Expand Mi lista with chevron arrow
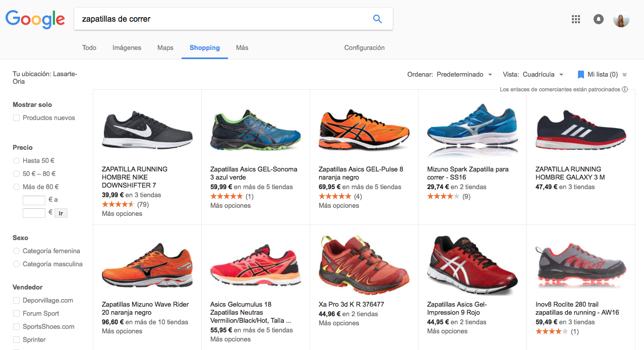The width and height of the screenshot is (644, 350). click(x=624, y=75)
